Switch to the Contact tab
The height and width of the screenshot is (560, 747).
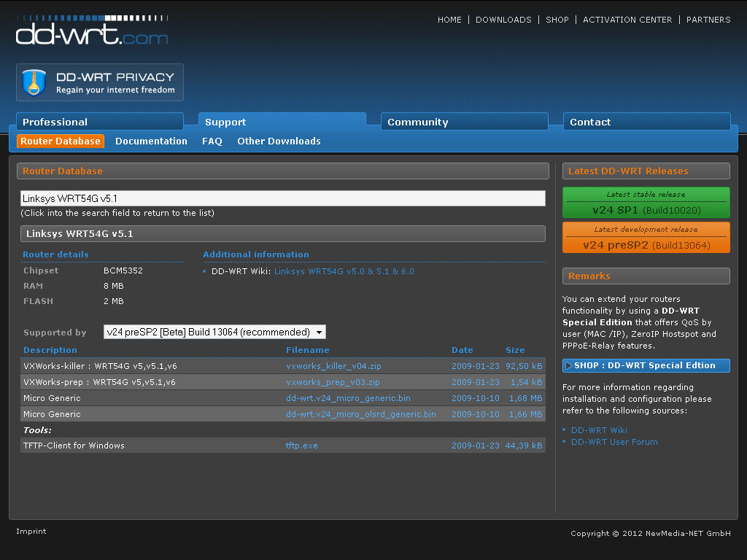pyautogui.click(x=646, y=122)
